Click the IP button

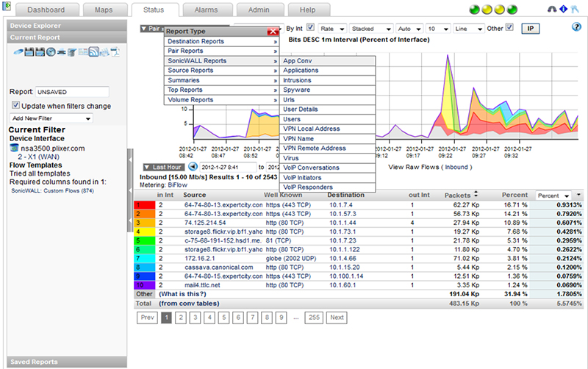pyautogui.click(x=530, y=29)
